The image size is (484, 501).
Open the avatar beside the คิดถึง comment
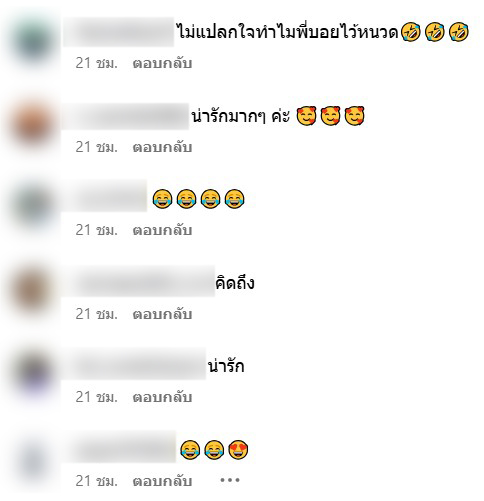32,292
